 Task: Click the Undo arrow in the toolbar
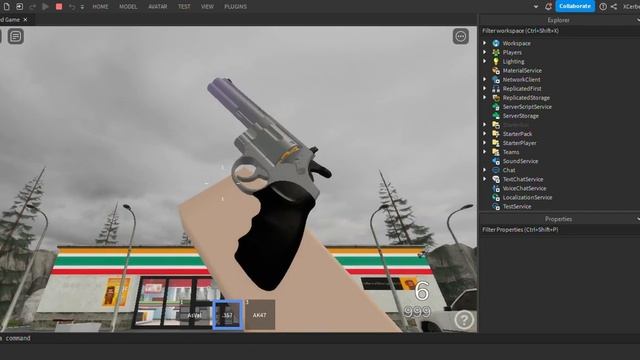click(72, 7)
